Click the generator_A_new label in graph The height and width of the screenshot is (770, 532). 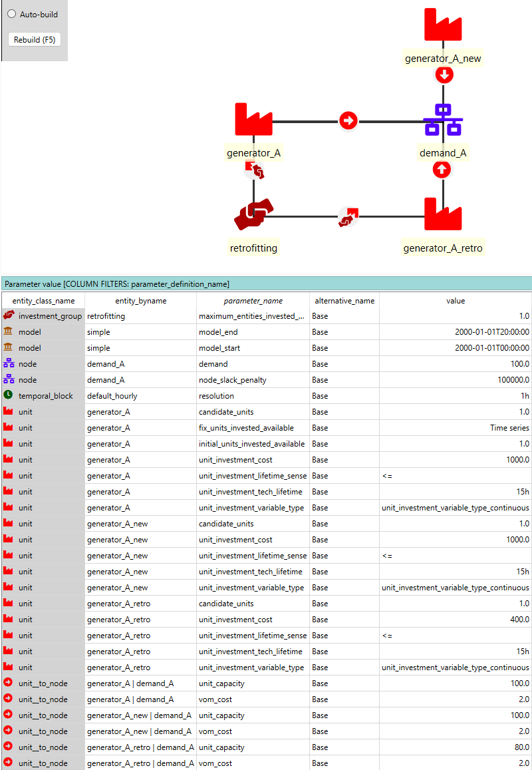[x=443, y=59]
